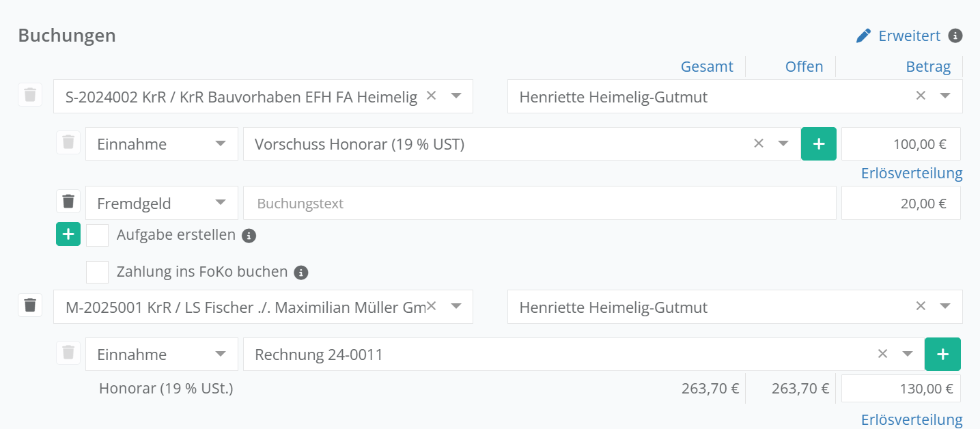Screen dimensions: 980x429
Task: Click the info icon next to Erweitert
Action: pos(956,36)
